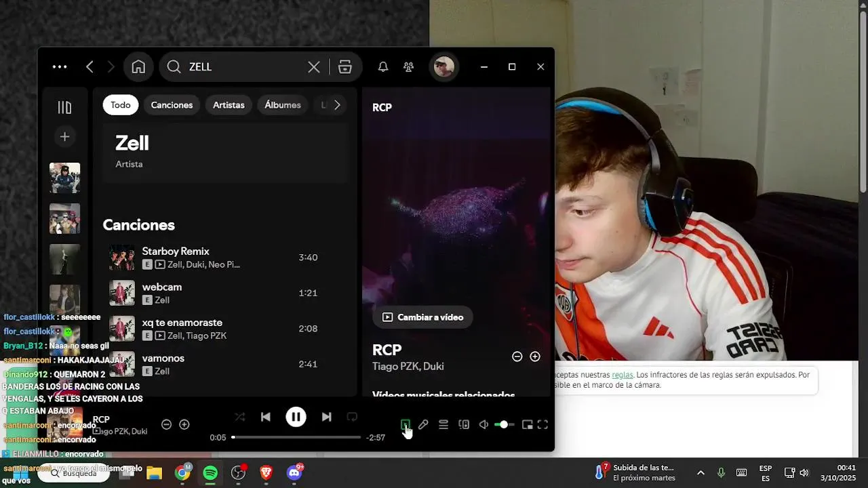Skip to the previous track
The width and height of the screenshot is (868, 488).
coord(266,417)
